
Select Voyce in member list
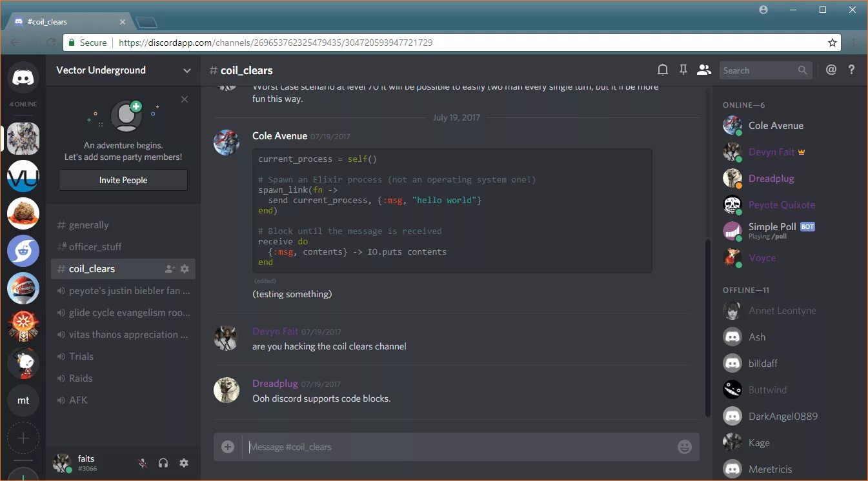click(789, 258)
